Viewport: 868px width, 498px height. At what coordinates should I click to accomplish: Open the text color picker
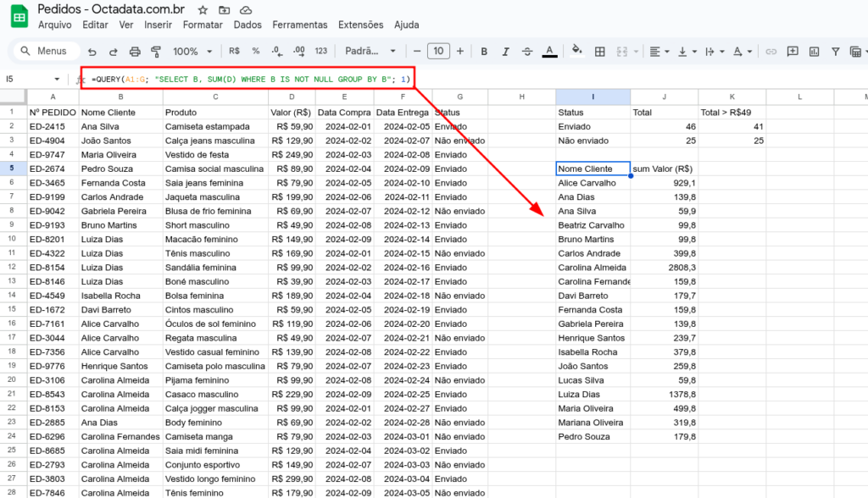point(549,51)
